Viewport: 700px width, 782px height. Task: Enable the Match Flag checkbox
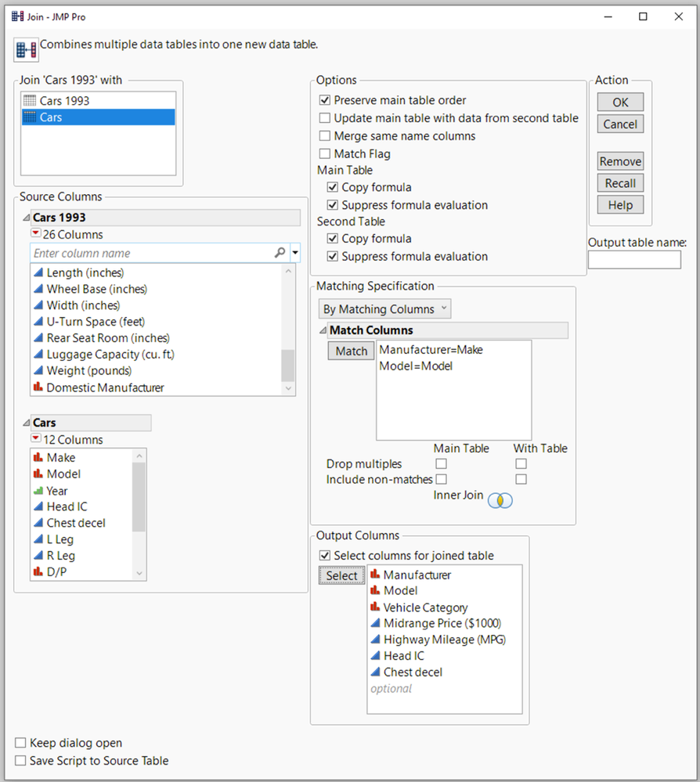click(x=325, y=154)
